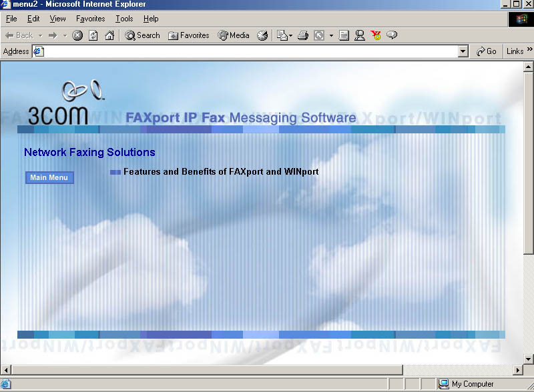This screenshot has width=534, height=392.
Task: Click the horizontal scrollbar thumb
Action: [x=207, y=369]
